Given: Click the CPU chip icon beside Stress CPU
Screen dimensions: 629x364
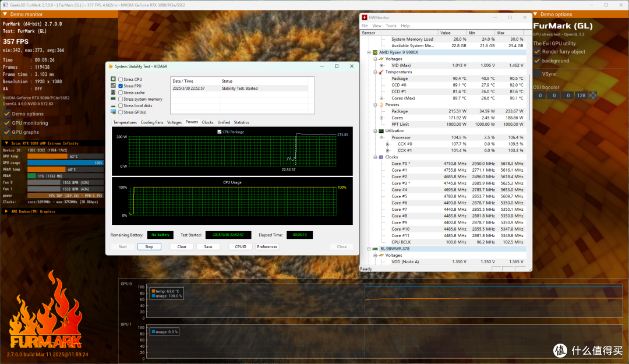Looking at the screenshot, I should click(113, 79).
